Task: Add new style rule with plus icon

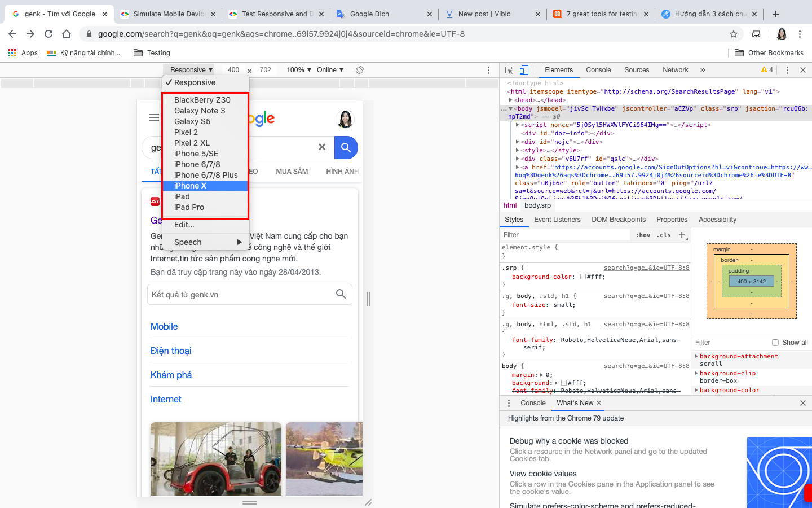Action: (x=682, y=235)
